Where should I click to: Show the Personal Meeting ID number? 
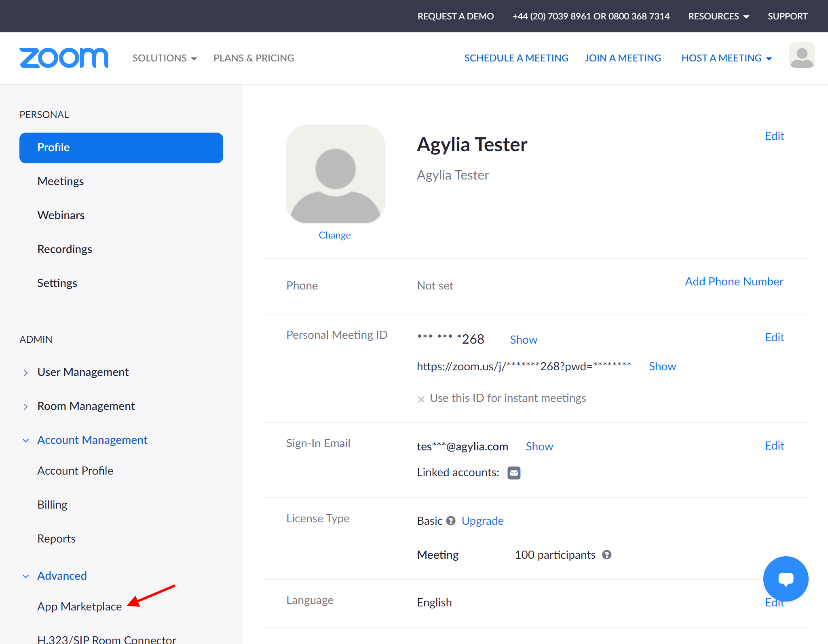(x=524, y=340)
